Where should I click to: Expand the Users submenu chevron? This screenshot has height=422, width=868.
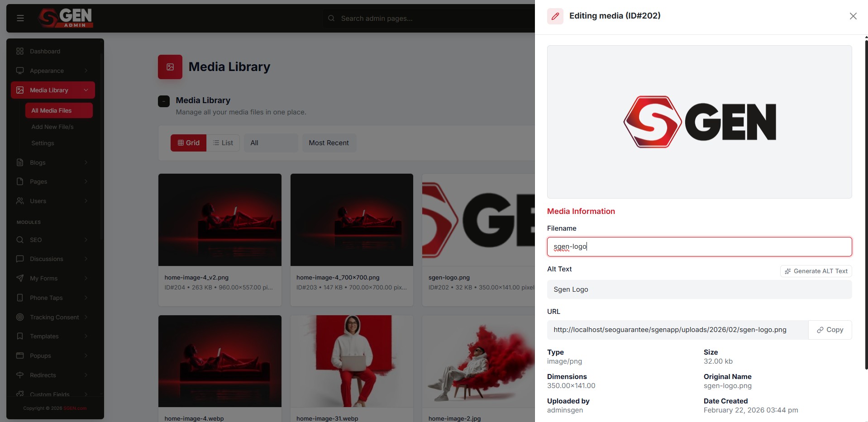tap(86, 201)
